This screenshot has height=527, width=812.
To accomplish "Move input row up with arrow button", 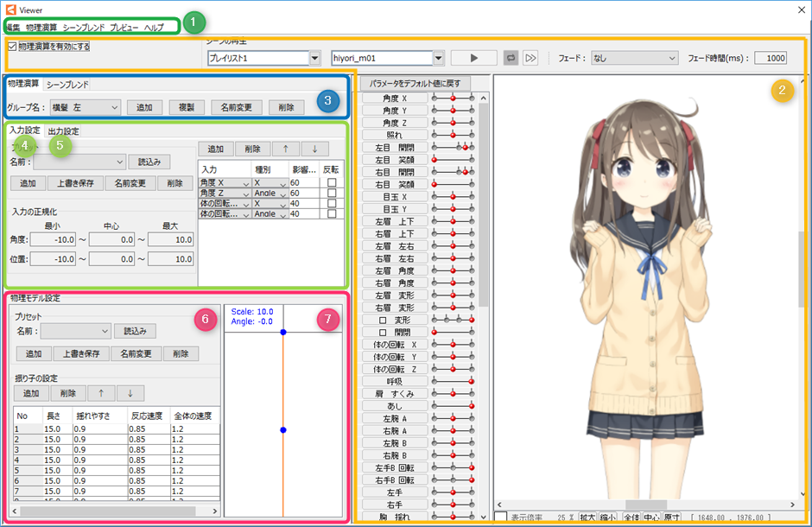I will [x=286, y=149].
